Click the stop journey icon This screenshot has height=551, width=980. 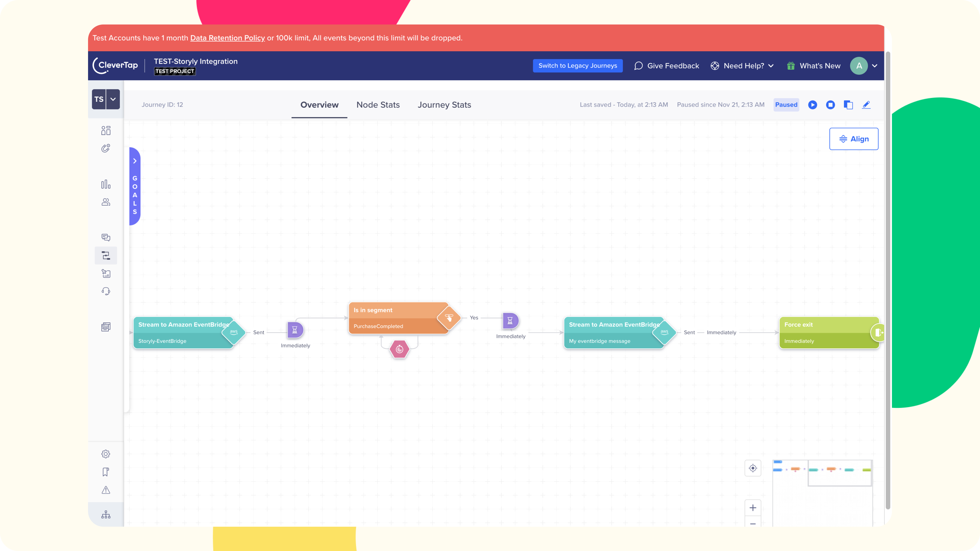pos(830,105)
